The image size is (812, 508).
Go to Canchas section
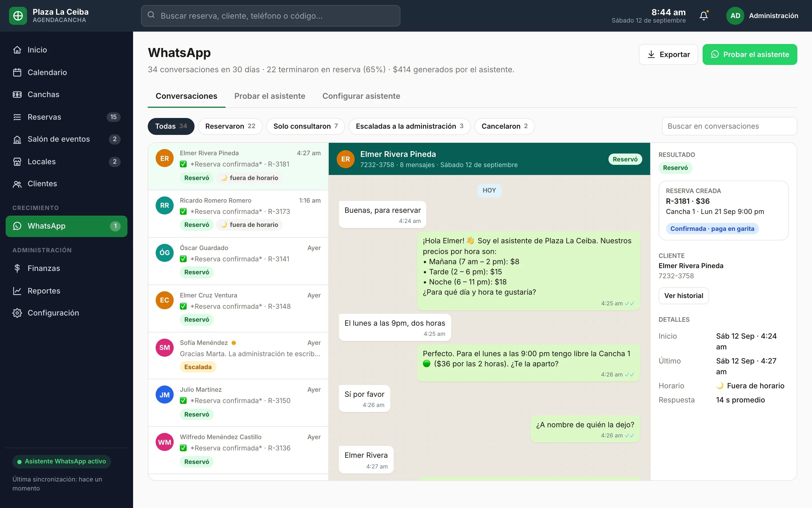tap(67, 95)
